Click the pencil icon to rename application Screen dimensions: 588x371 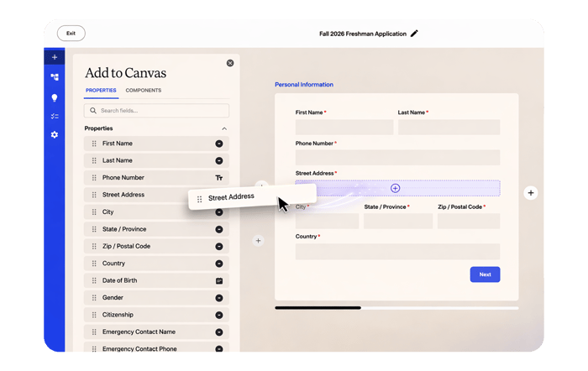[414, 34]
